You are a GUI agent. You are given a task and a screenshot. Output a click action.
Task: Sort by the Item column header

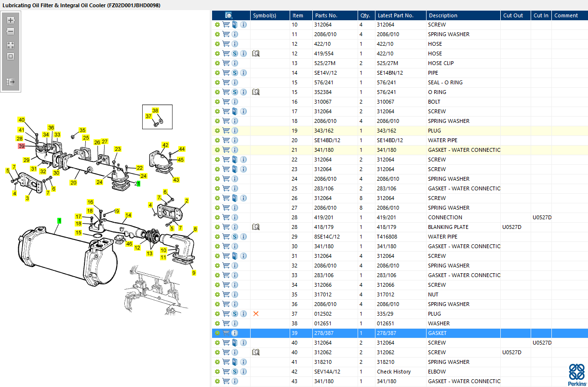pos(301,15)
